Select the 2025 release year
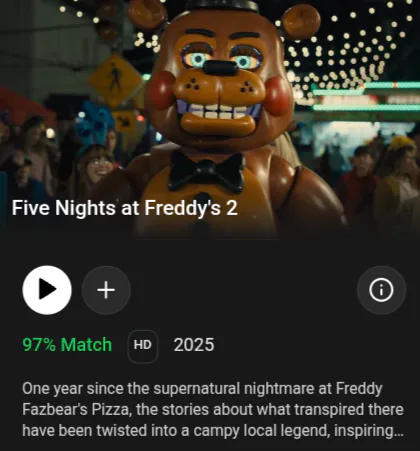 coord(194,345)
